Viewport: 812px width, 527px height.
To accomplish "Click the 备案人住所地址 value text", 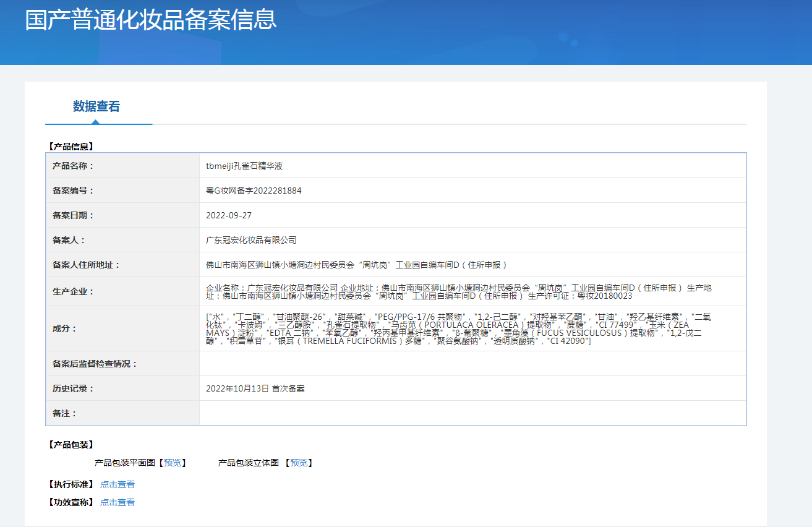I will [x=357, y=265].
